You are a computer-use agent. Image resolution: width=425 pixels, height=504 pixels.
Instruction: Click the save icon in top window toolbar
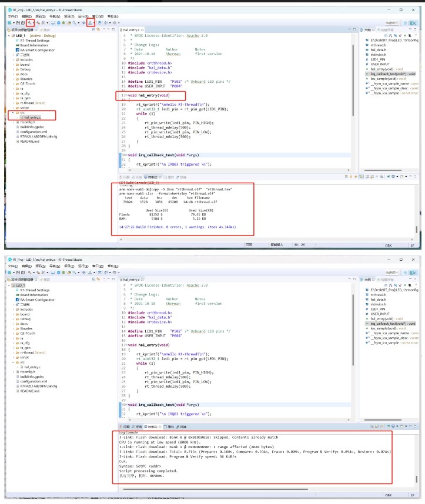pos(18,23)
